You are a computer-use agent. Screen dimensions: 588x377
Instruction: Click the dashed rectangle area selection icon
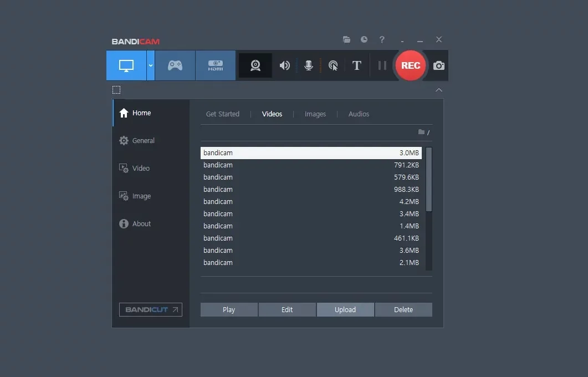tap(116, 90)
